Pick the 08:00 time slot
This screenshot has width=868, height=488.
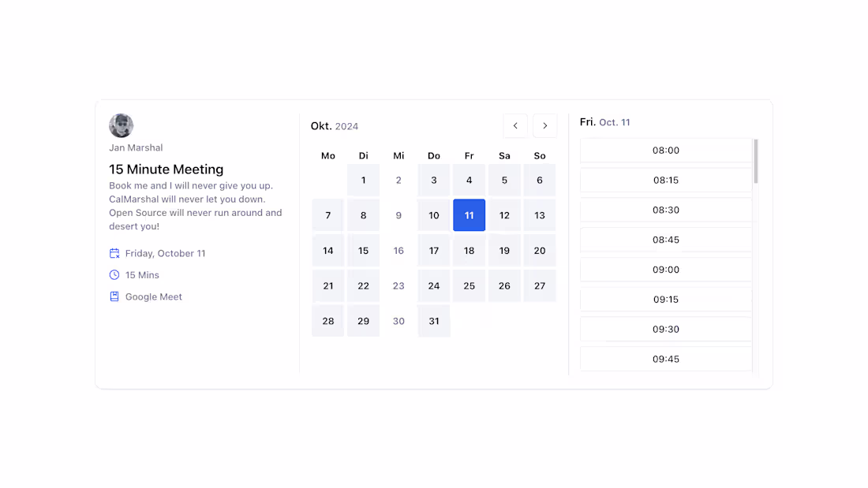665,151
